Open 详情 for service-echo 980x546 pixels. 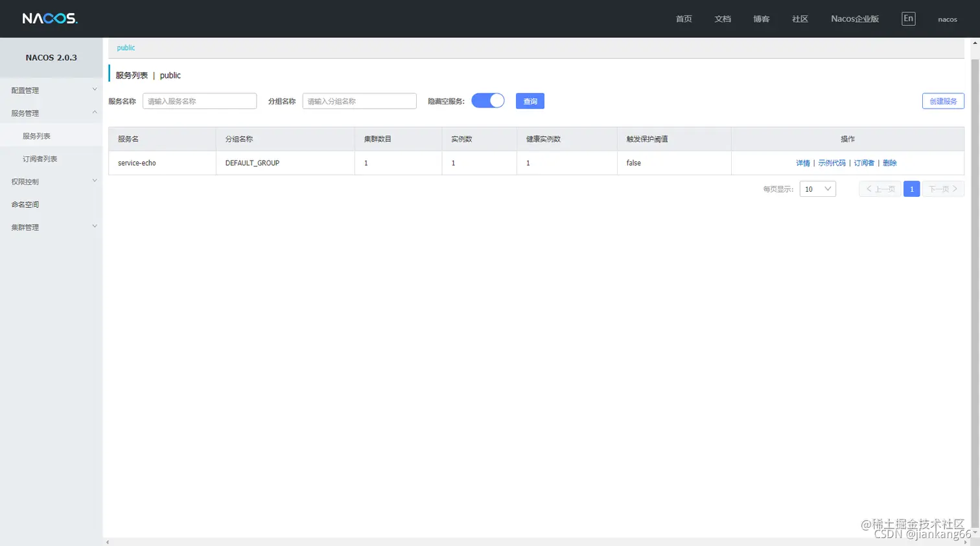[803, 163]
